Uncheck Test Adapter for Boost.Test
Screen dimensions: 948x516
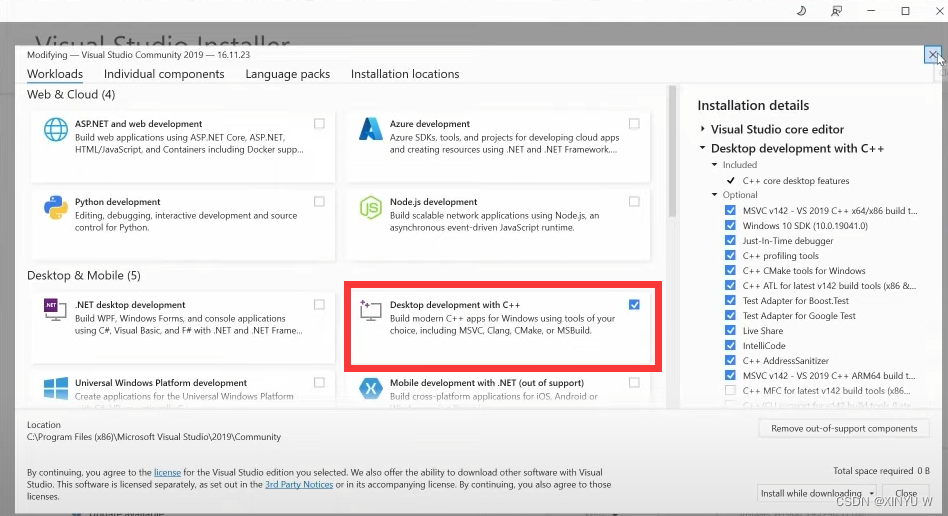730,301
